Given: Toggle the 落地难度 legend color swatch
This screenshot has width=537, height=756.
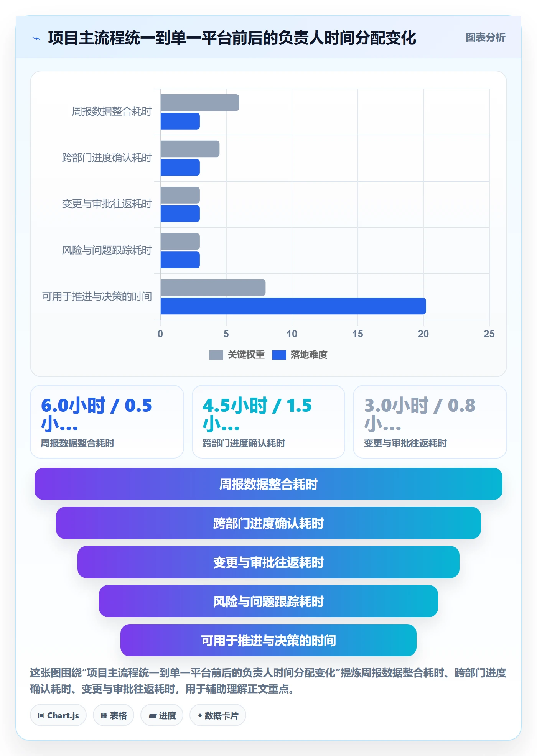Looking at the screenshot, I should click(279, 355).
